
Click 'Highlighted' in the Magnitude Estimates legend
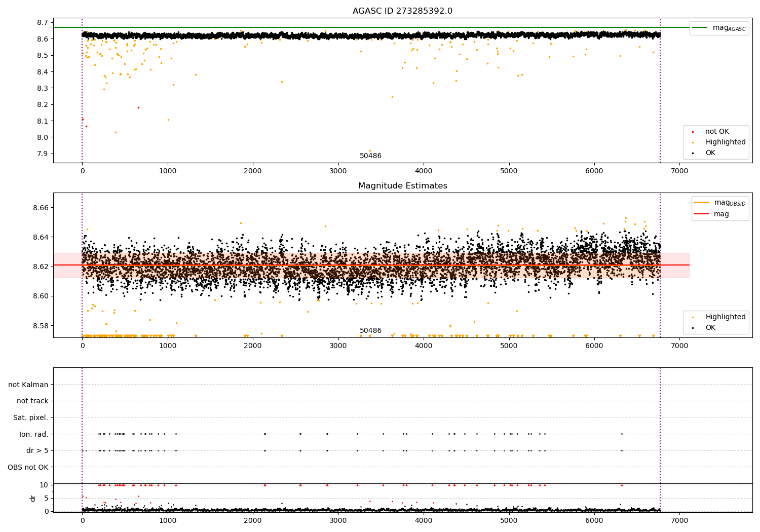[x=726, y=317]
